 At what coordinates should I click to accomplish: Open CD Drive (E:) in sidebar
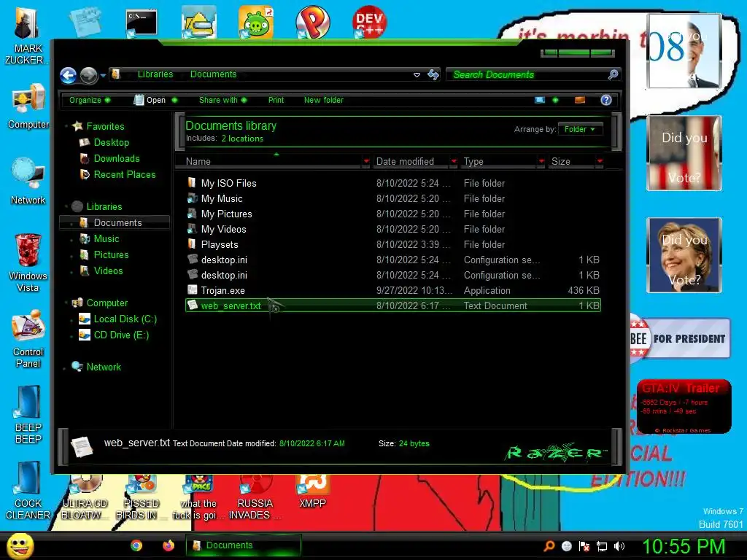click(x=121, y=335)
